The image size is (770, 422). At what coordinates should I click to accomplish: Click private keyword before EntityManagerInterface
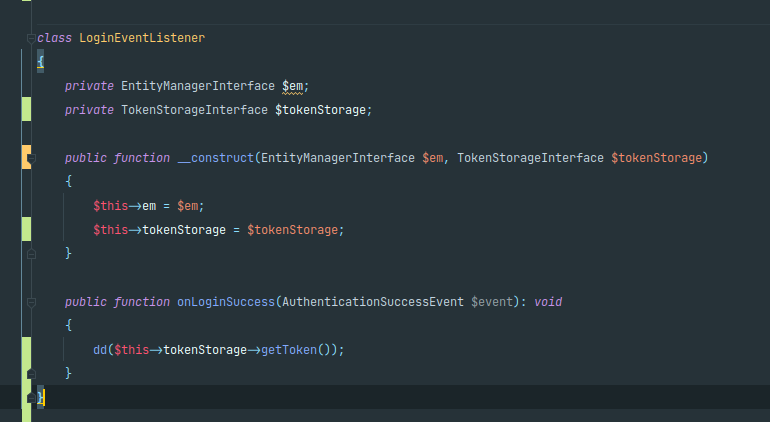coord(89,86)
